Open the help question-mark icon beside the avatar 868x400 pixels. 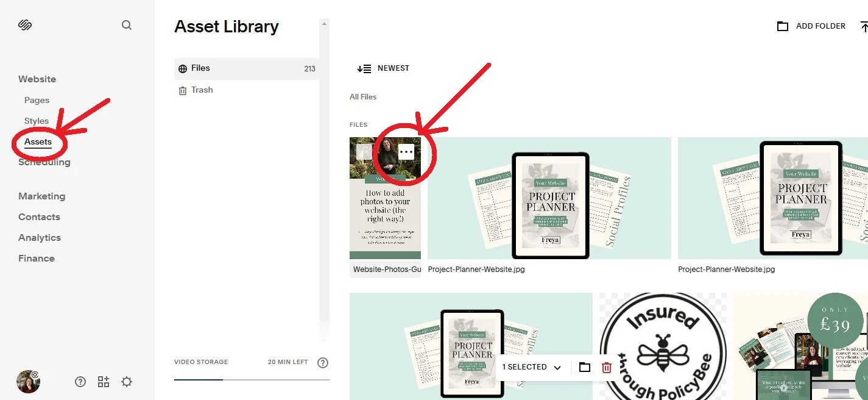tap(80, 382)
